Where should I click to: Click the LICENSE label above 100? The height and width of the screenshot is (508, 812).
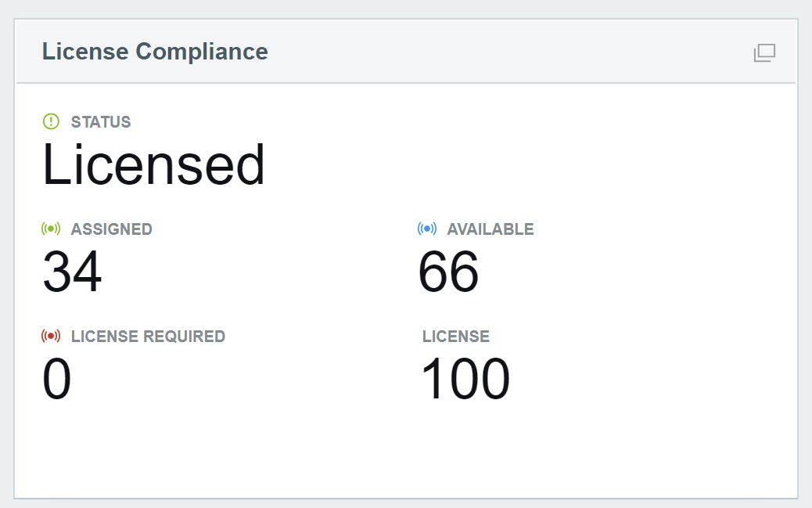tap(456, 336)
